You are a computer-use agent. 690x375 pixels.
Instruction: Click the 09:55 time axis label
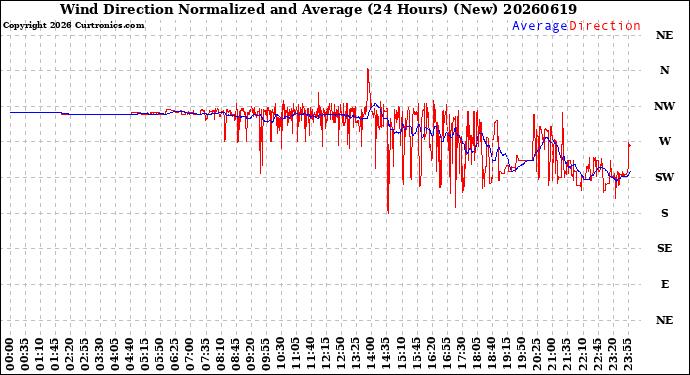(265, 355)
